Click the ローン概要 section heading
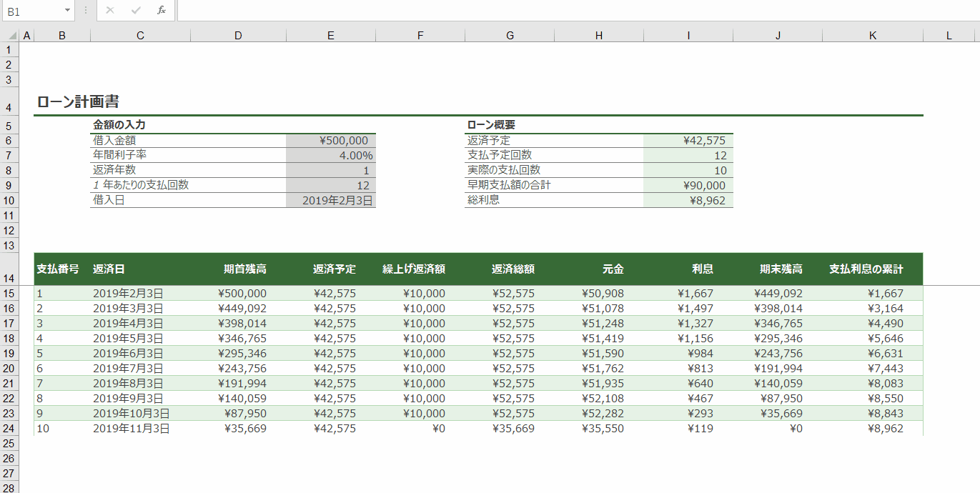 [491, 125]
